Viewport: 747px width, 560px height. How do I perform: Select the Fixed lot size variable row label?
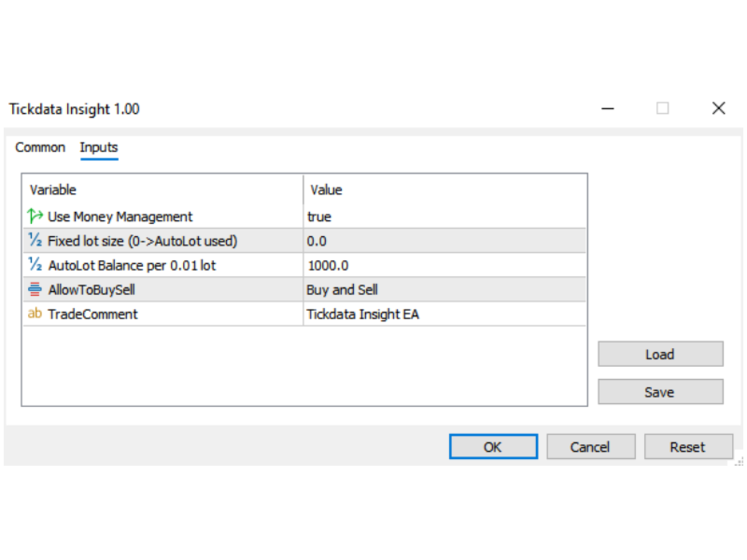143,241
